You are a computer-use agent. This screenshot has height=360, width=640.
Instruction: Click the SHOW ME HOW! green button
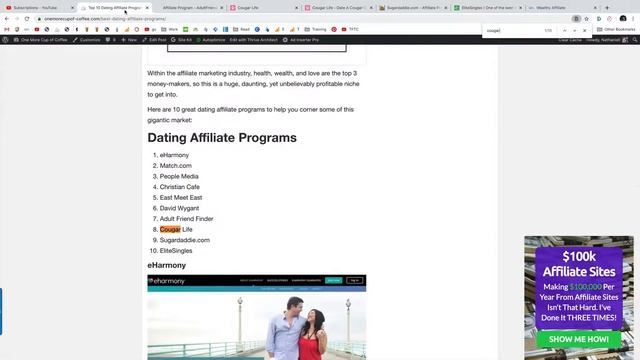click(x=578, y=339)
